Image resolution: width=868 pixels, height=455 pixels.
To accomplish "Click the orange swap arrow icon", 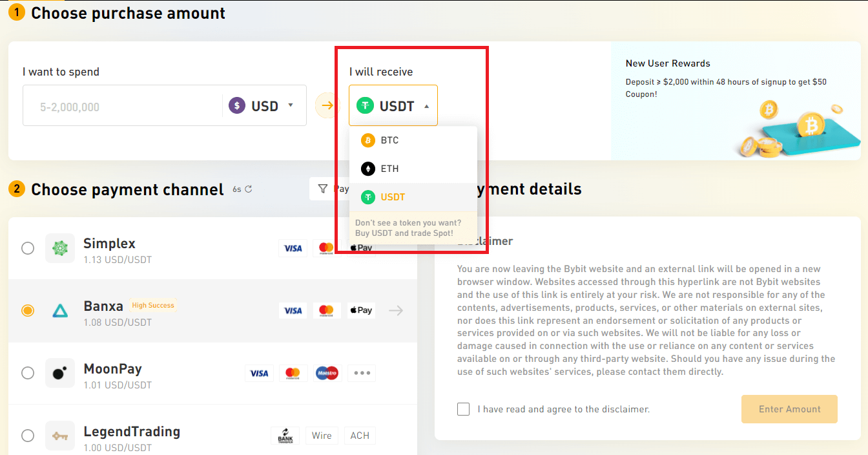I will [327, 105].
